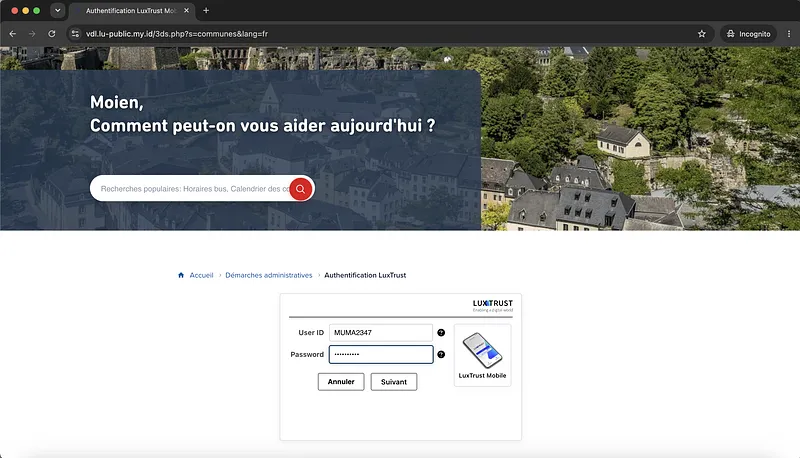The width and height of the screenshot is (800, 458).
Task: Click the Password input field
Action: tap(381, 354)
